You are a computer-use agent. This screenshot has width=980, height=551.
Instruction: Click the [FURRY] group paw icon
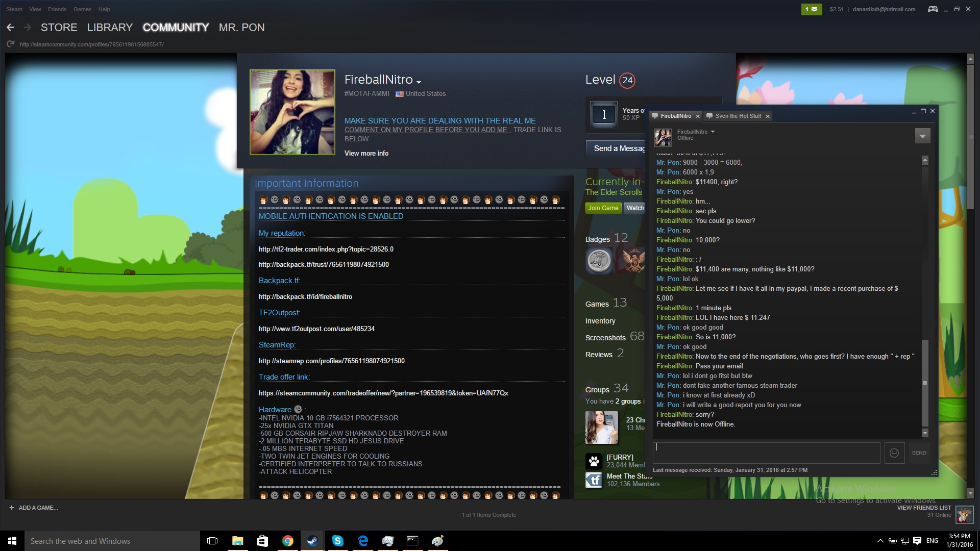click(x=594, y=461)
